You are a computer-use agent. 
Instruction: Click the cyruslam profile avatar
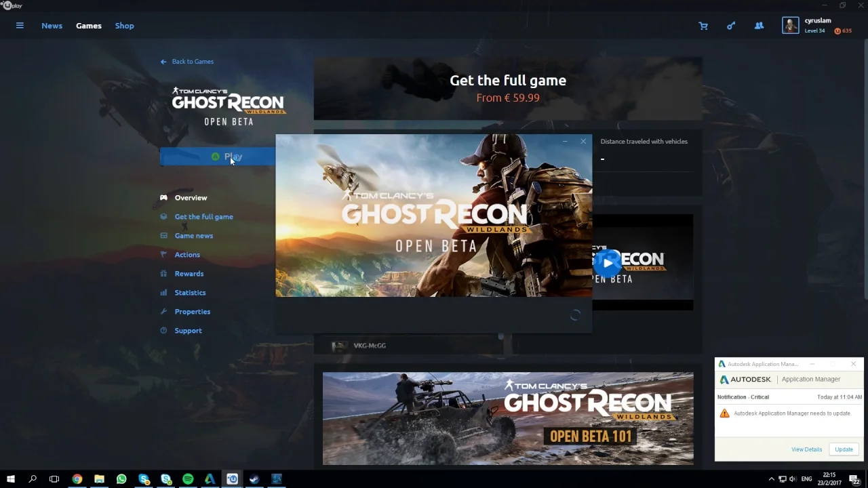[x=790, y=26]
